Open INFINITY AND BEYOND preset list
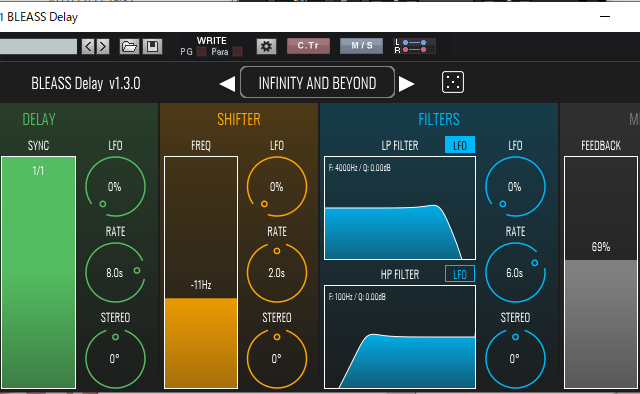This screenshot has width=640, height=394. (x=317, y=83)
